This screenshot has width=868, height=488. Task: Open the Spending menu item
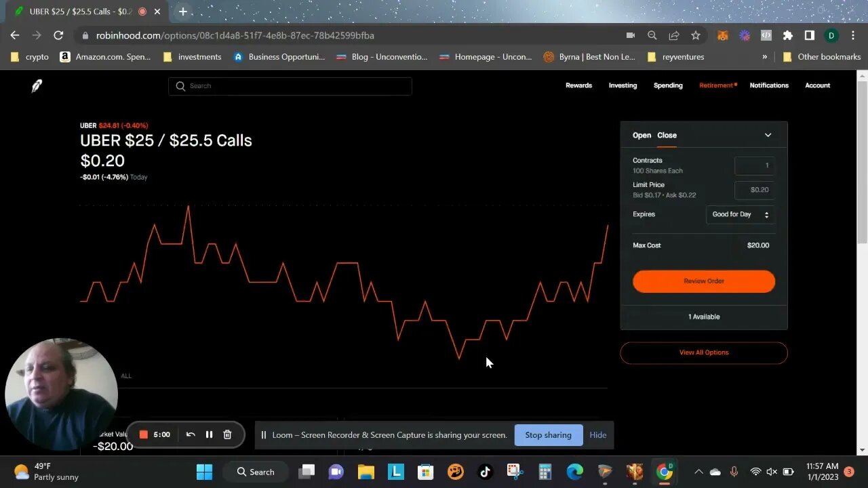[x=668, y=85]
